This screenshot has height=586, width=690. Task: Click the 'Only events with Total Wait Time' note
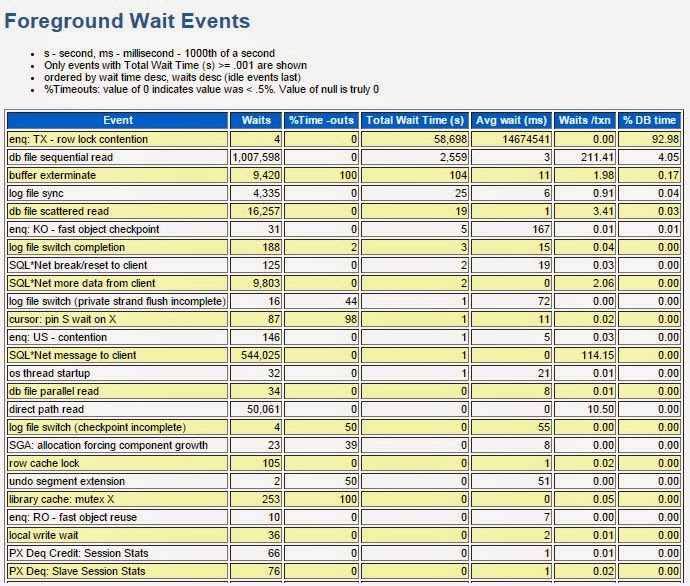point(175,66)
